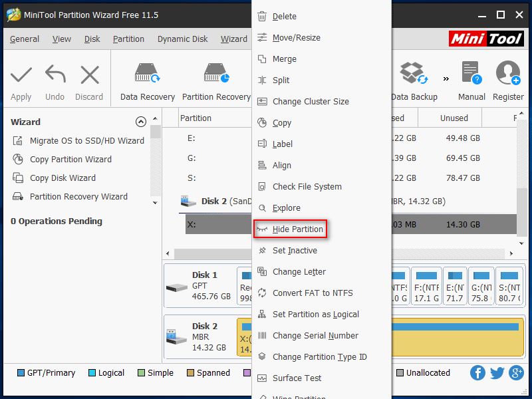Click the Label icon in context menu

pyautogui.click(x=262, y=144)
